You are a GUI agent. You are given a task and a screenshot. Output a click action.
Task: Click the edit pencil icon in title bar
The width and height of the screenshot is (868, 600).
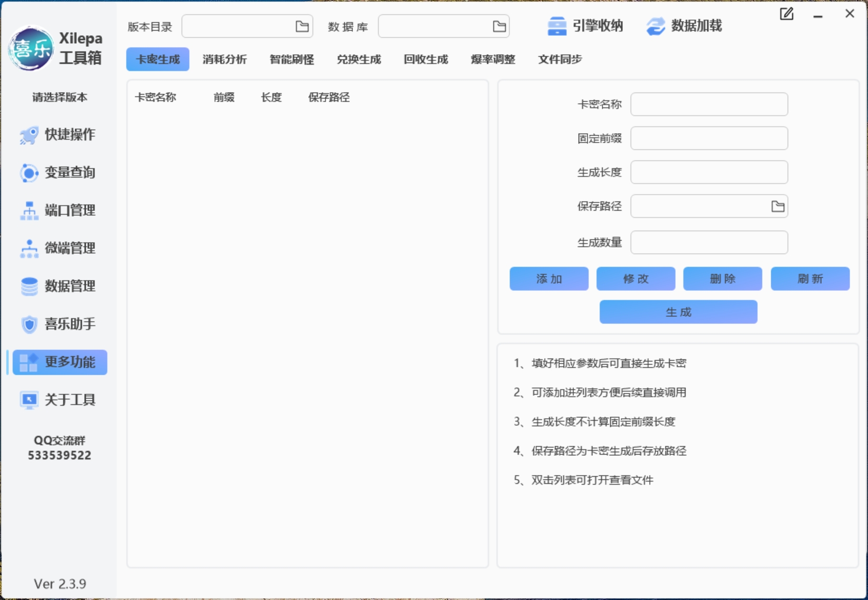pyautogui.click(x=786, y=14)
